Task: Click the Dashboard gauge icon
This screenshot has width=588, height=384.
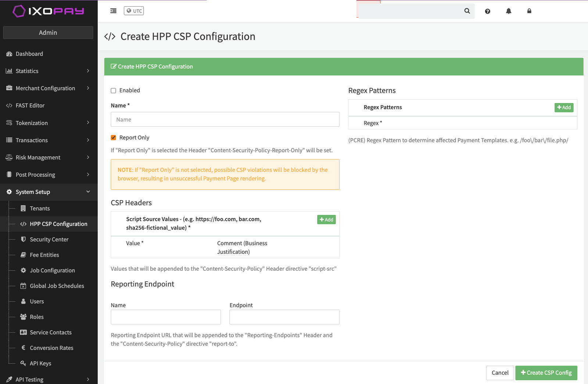Action: click(x=9, y=54)
